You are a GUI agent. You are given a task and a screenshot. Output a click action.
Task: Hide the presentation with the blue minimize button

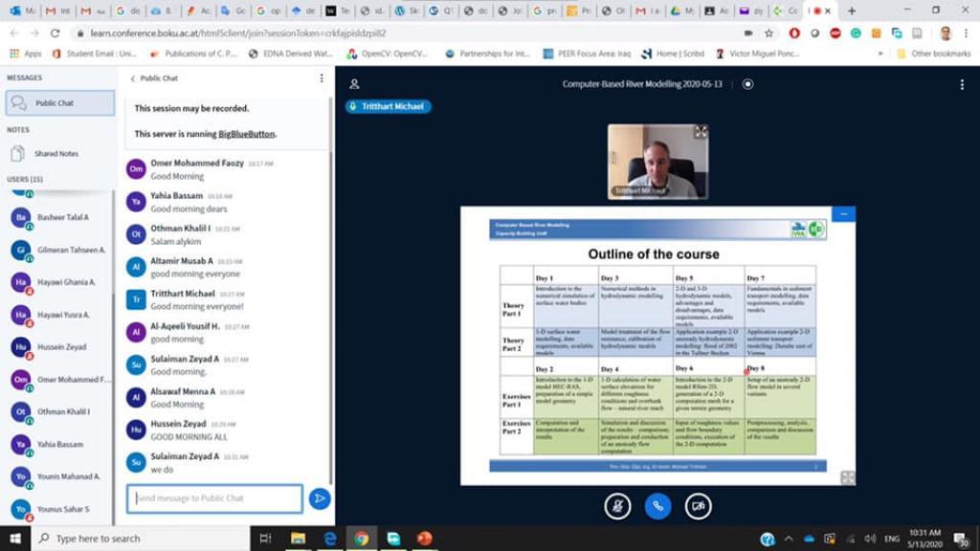[x=843, y=214]
